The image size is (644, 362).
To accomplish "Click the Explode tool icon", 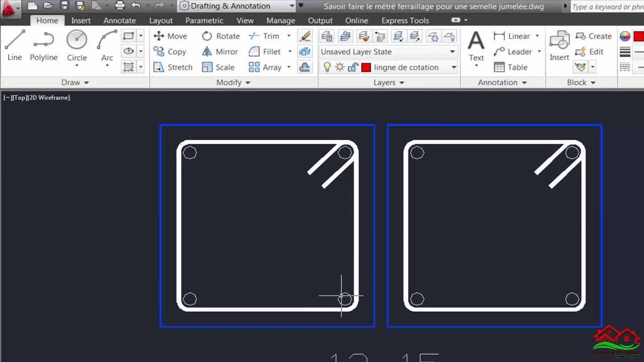I will (x=304, y=52).
